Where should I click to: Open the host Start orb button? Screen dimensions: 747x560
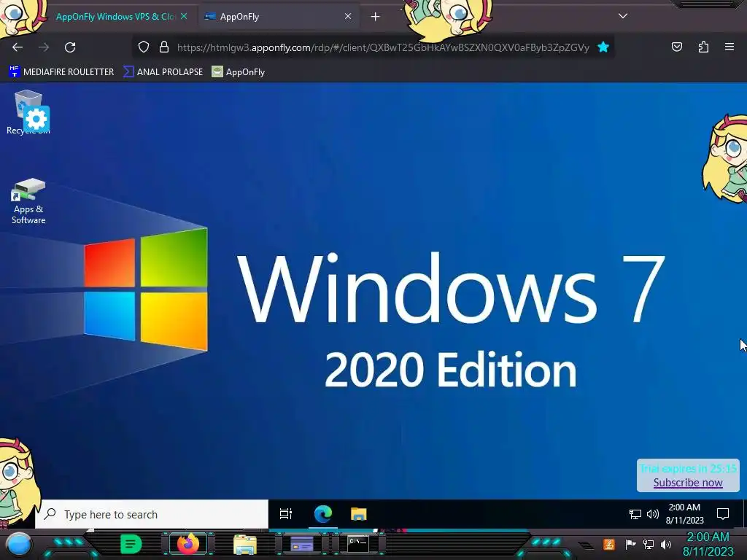click(x=18, y=544)
